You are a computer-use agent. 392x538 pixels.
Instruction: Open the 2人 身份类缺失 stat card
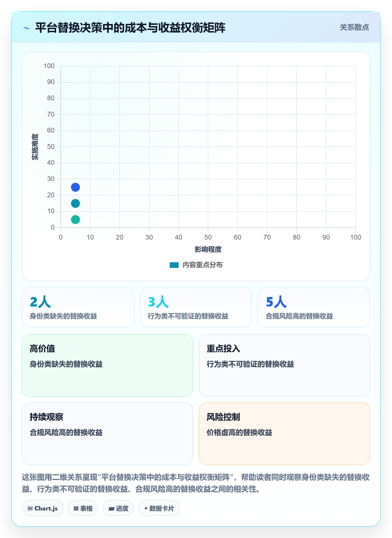(78, 307)
